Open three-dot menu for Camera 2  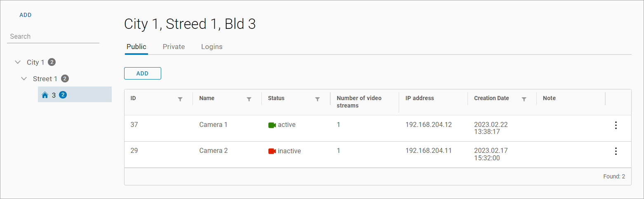click(x=616, y=151)
